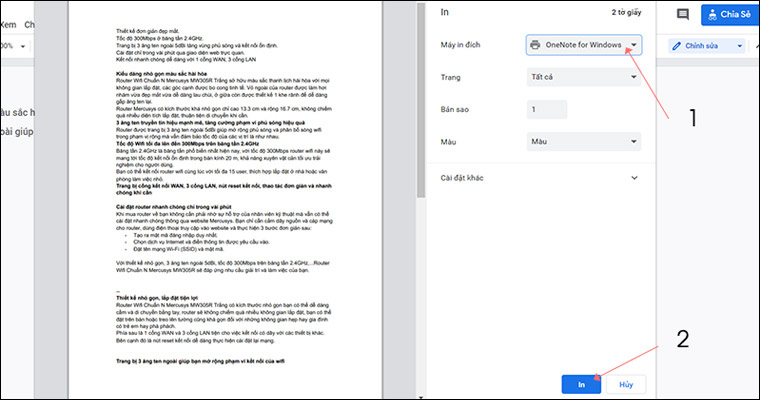
Task: Expand the Cài đặt khác section
Action: (x=634, y=178)
